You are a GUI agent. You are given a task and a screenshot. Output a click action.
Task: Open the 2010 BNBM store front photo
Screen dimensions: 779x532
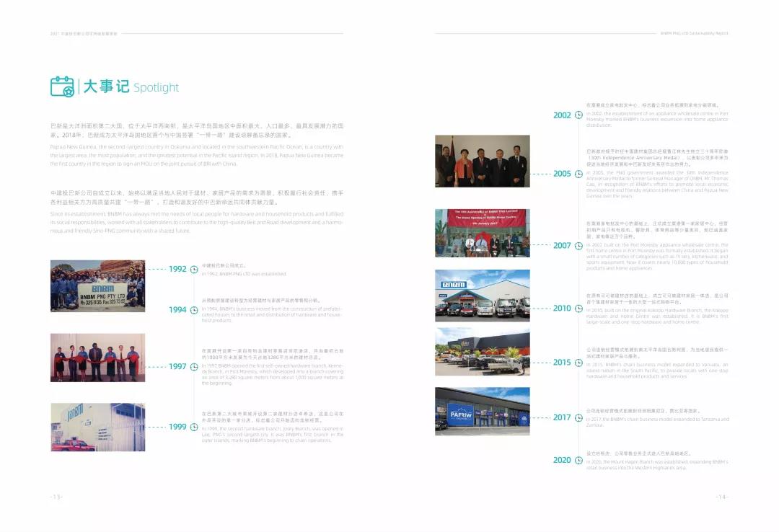click(x=482, y=296)
